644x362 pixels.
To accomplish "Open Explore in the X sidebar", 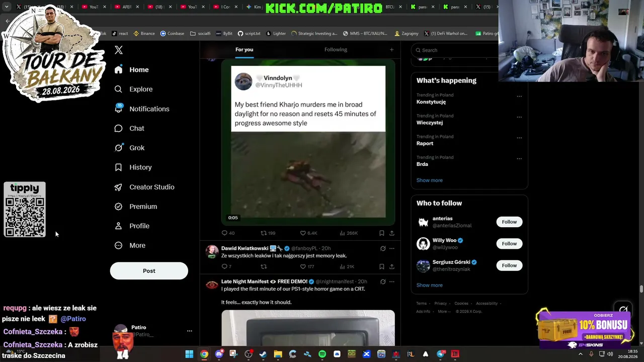I will [x=133, y=89].
